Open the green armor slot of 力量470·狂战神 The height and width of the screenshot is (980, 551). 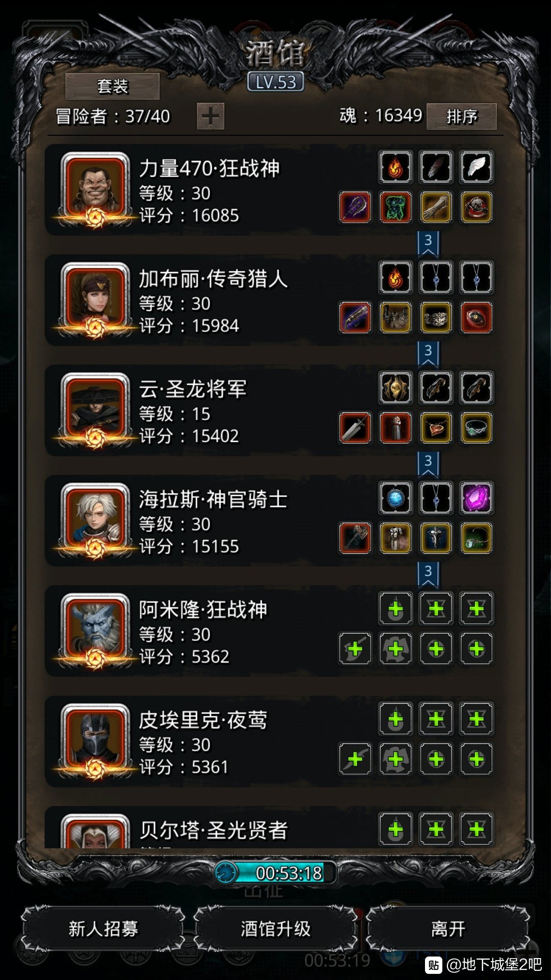pos(395,207)
